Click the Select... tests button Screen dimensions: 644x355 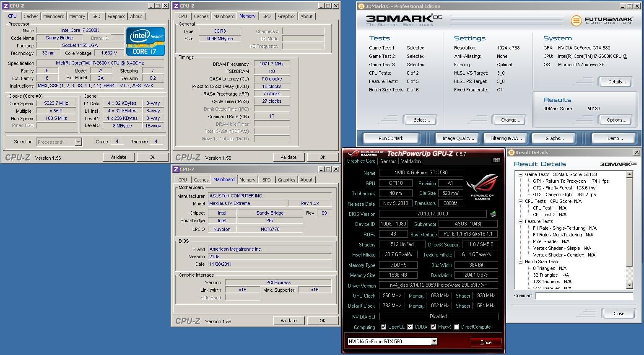[422, 120]
